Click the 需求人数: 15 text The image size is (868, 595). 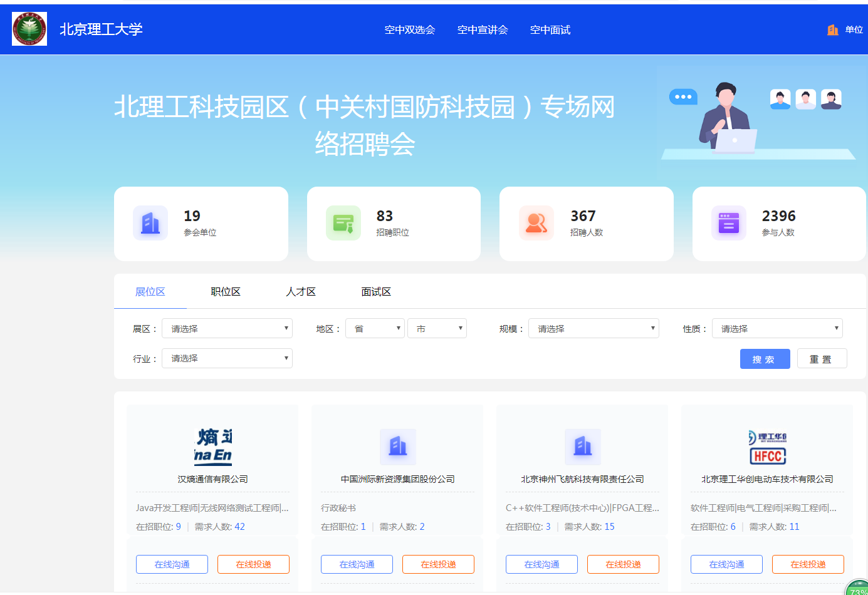(589, 527)
